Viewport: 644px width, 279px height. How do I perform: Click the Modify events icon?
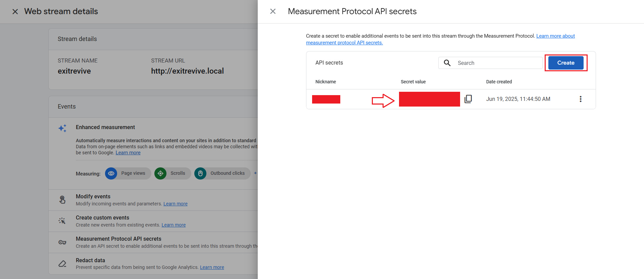[x=62, y=199]
